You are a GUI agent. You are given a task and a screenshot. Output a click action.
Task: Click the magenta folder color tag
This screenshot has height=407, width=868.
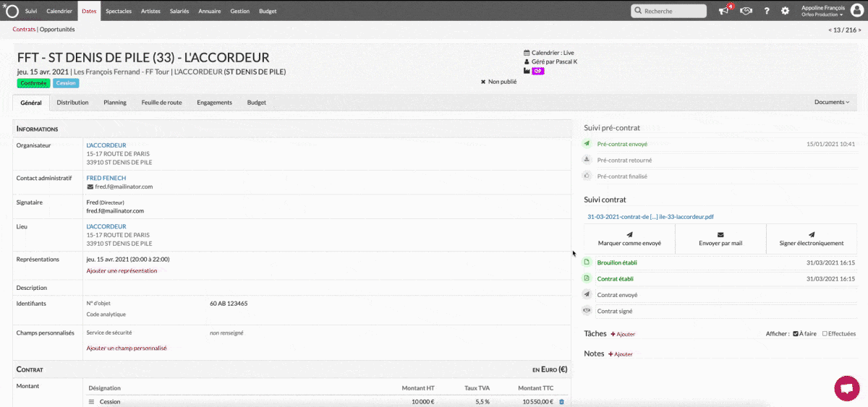[537, 71]
